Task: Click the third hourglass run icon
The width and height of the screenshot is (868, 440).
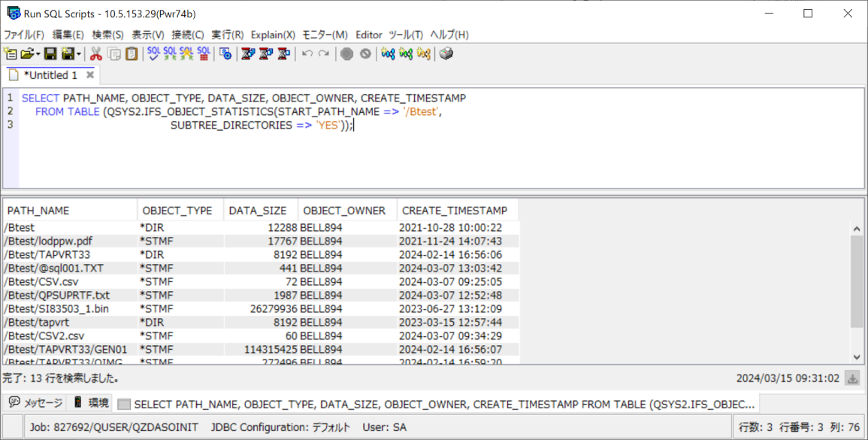Action: (283, 53)
